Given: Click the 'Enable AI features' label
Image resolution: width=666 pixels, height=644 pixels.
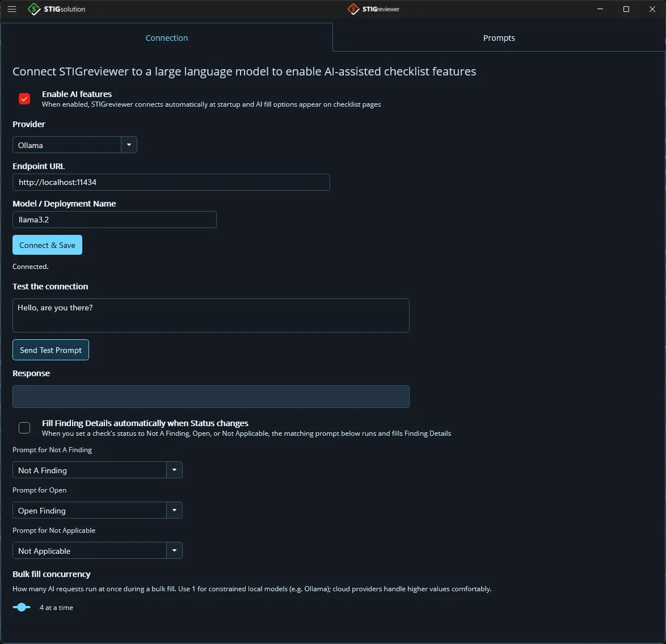Looking at the screenshot, I should coord(77,94).
